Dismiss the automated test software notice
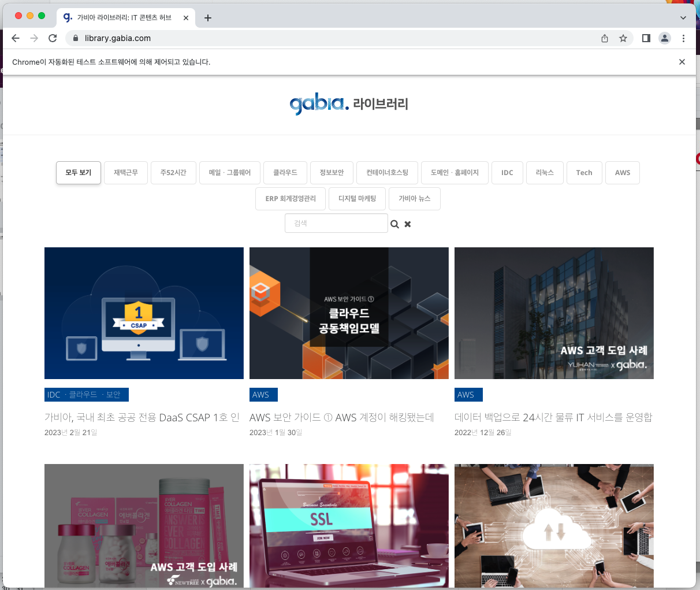Screen dimensions: 700x590 click(682, 62)
